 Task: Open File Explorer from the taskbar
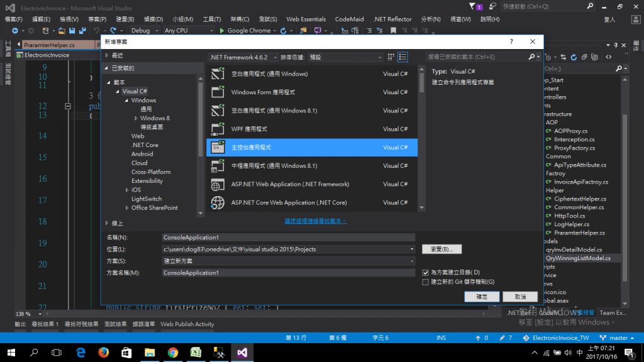tap(150, 353)
